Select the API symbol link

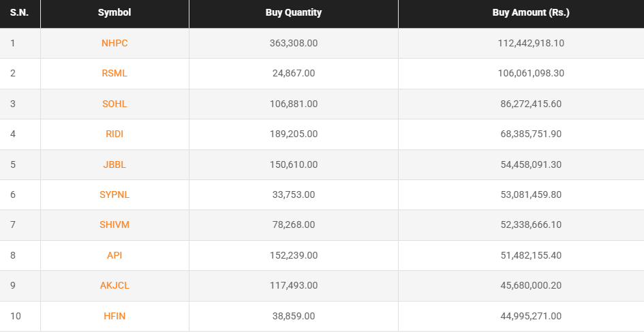click(x=114, y=256)
